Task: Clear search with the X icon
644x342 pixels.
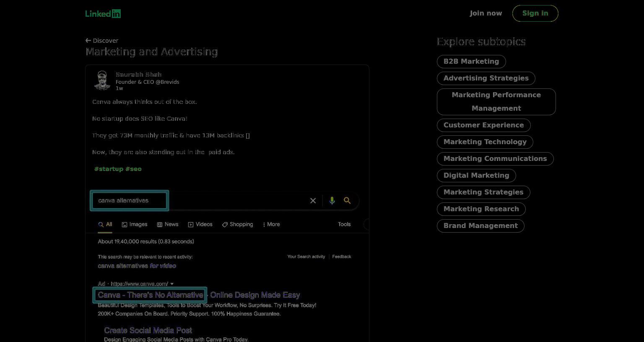Action: click(313, 201)
